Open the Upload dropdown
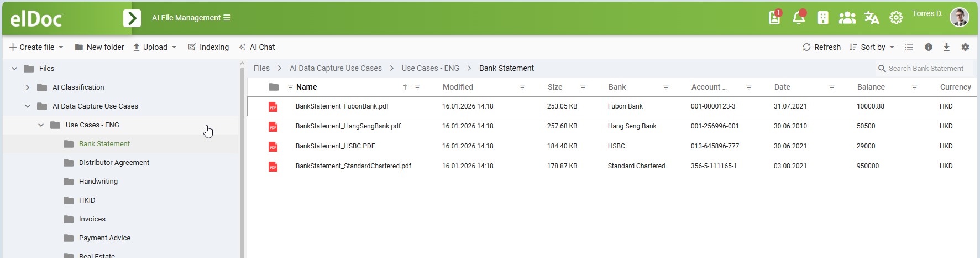 (x=155, y=47)
